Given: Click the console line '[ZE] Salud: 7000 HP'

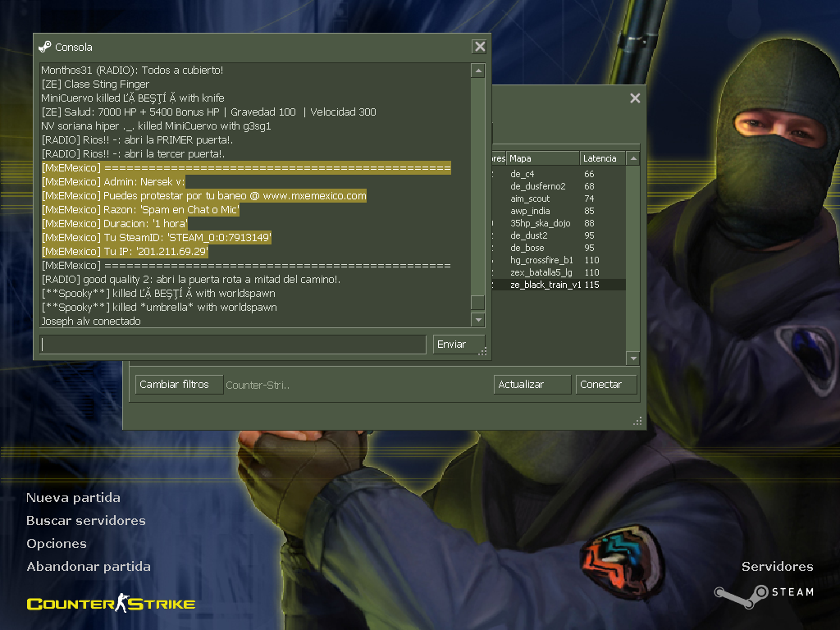Looking at the screenshot, I should click(208, 112).
